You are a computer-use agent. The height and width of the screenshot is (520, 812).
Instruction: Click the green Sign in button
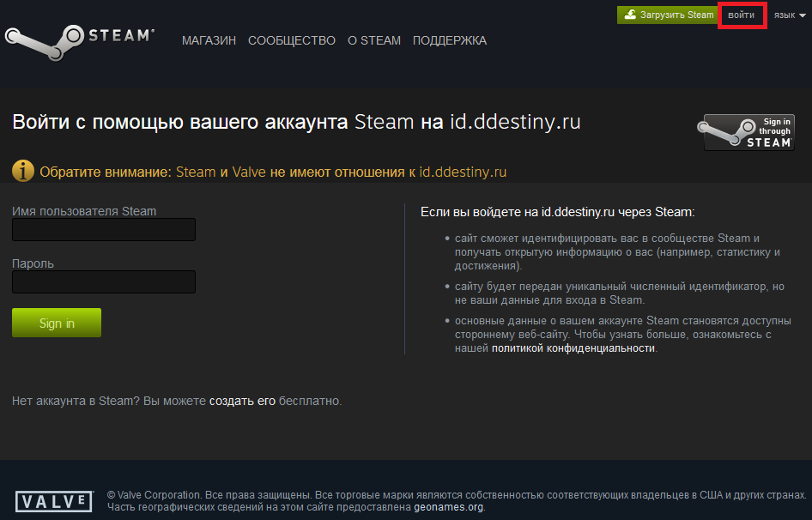57,323
